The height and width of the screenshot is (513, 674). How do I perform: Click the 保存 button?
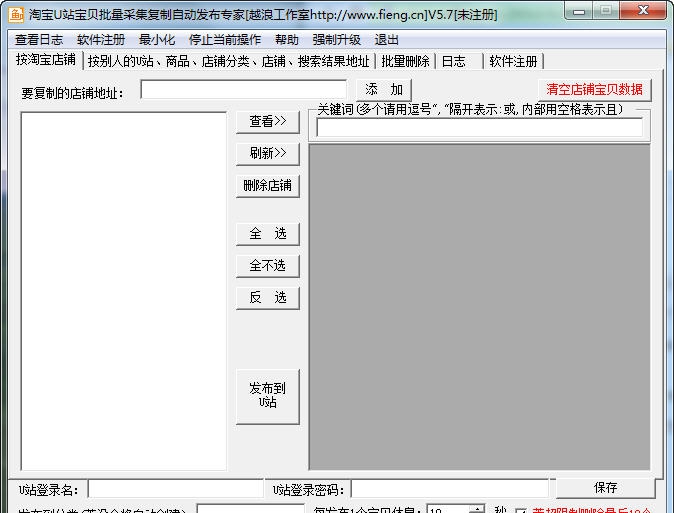605,488
